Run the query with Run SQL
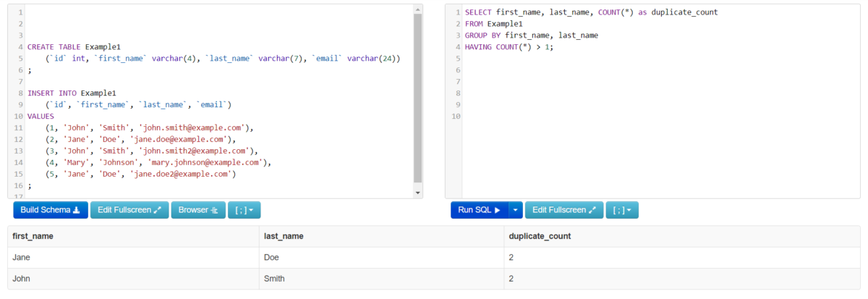The image size is (868, 299). 480,210
